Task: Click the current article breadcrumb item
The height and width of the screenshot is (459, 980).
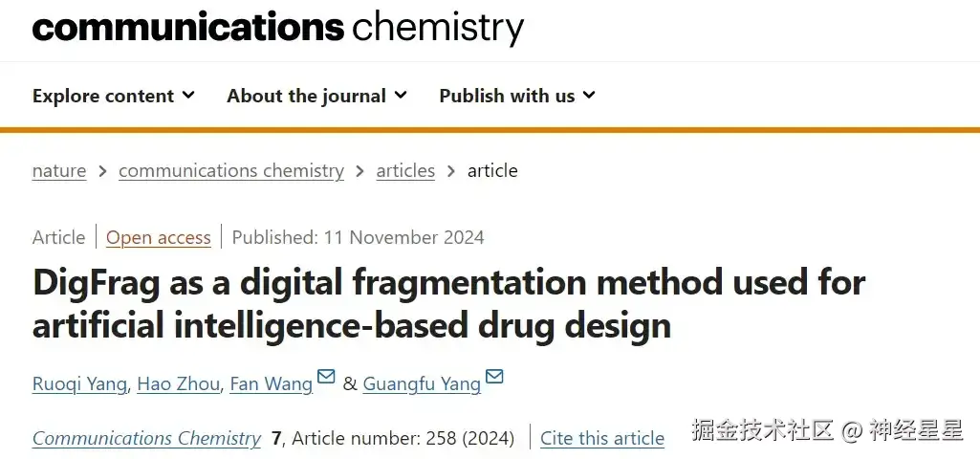Action: tap(492, 171)
